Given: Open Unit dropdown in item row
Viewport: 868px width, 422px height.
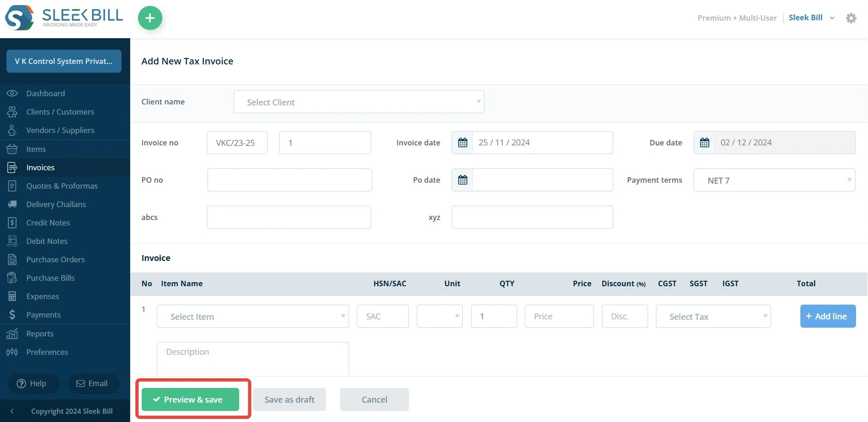Looking at the screenshot, I should click(x=440, y=316).
